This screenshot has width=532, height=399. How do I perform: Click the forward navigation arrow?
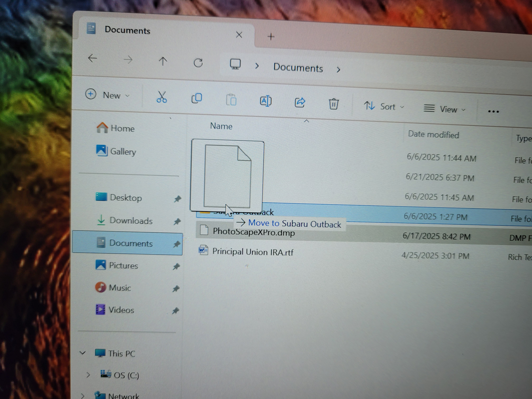[128, 60]
